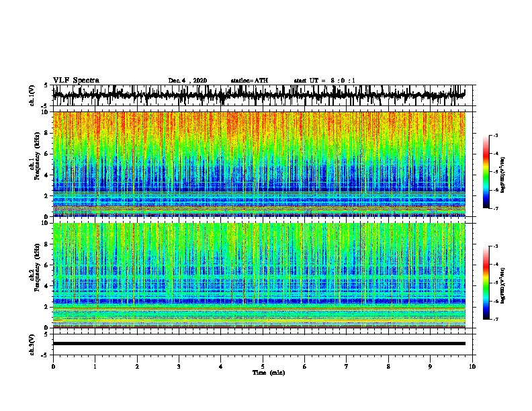Click the "Time (min)" axis title
532x411 pixels.
coord(269,373)
